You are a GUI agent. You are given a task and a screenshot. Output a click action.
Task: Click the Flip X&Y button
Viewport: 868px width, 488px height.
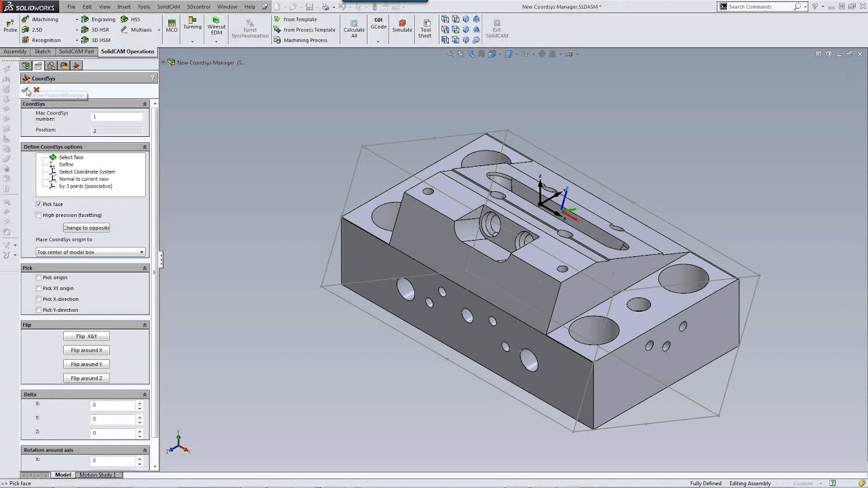[86, 336]
